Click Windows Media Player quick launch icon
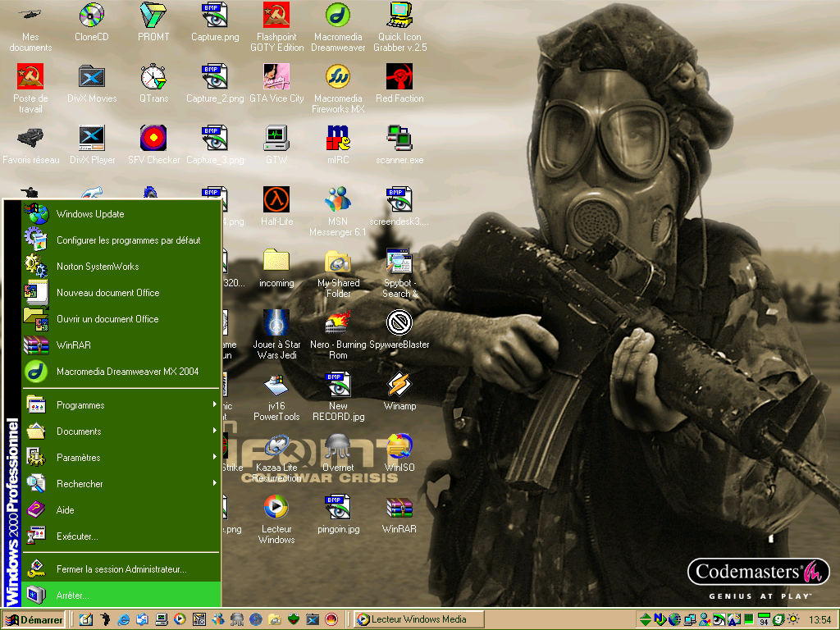This screenshot has width=840, height=630. coord(180,619)
